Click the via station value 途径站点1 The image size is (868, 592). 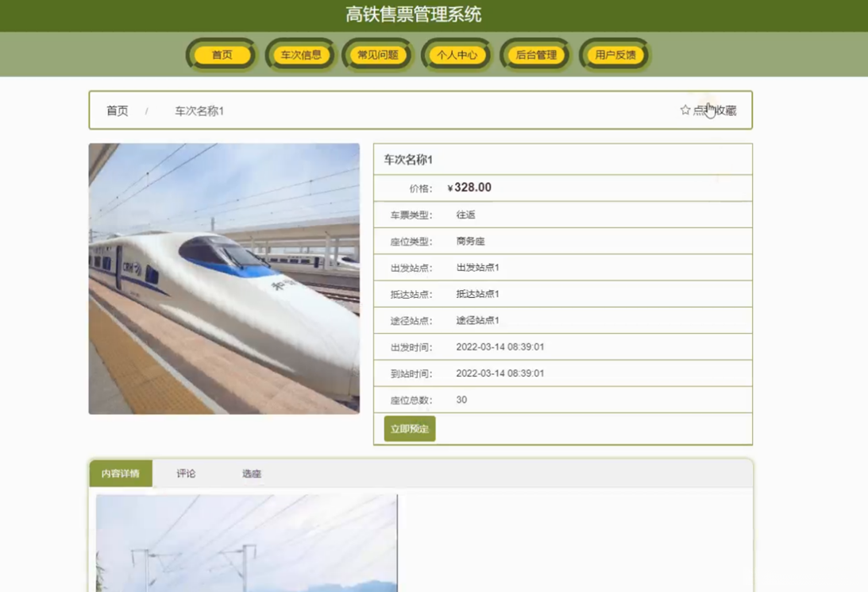(x=478, y=320)
